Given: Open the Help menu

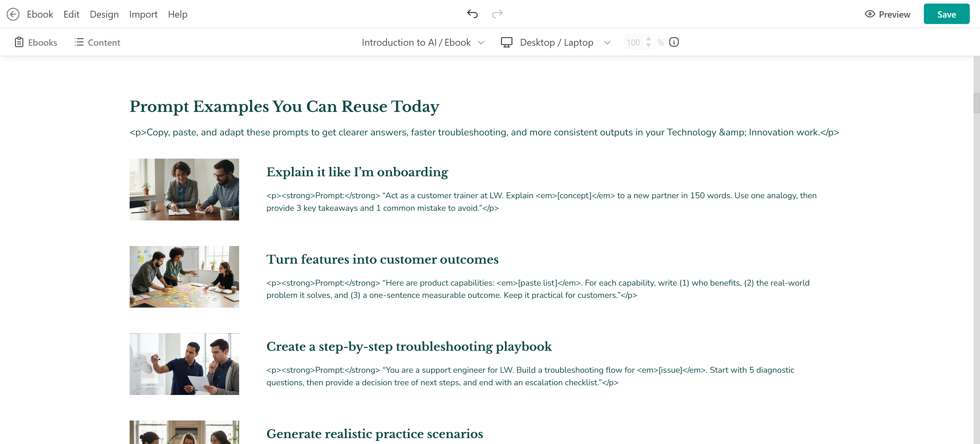Looking at the screenshot, I should [178, 14].
